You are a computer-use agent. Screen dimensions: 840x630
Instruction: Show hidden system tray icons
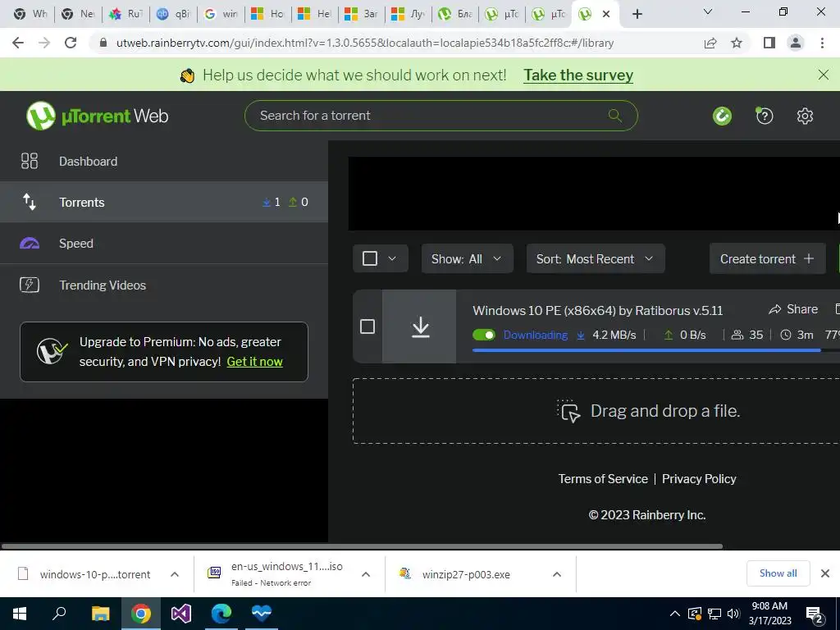click(x=675, y=614)
